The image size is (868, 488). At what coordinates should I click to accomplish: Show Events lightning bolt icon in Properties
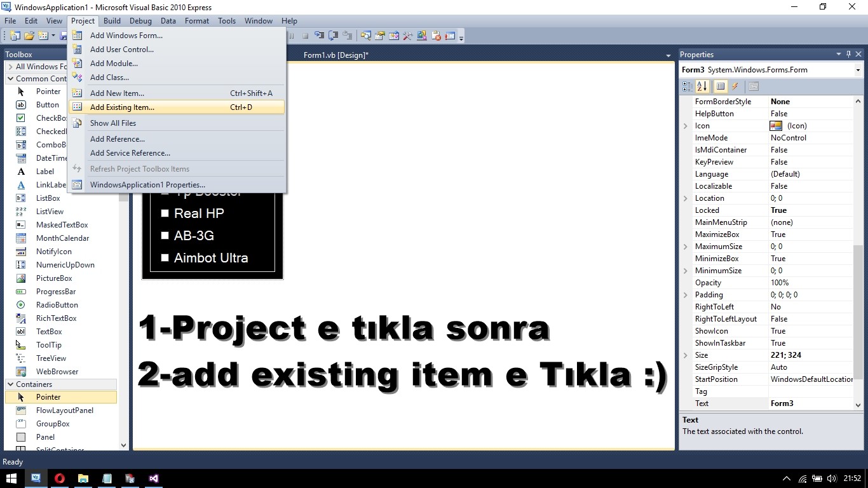point(735,86)
